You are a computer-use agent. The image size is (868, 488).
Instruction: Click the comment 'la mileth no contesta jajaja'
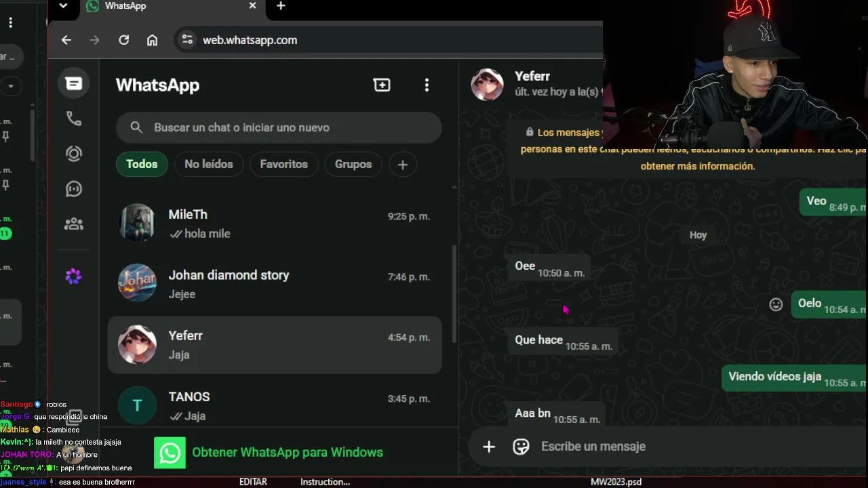tap(79, 442)
